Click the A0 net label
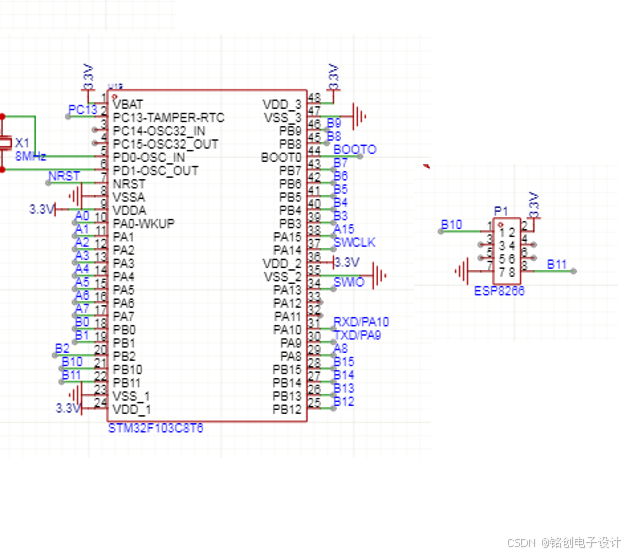Image resolution: width=627 pixels, height=554 pixels. pos(82,216)
